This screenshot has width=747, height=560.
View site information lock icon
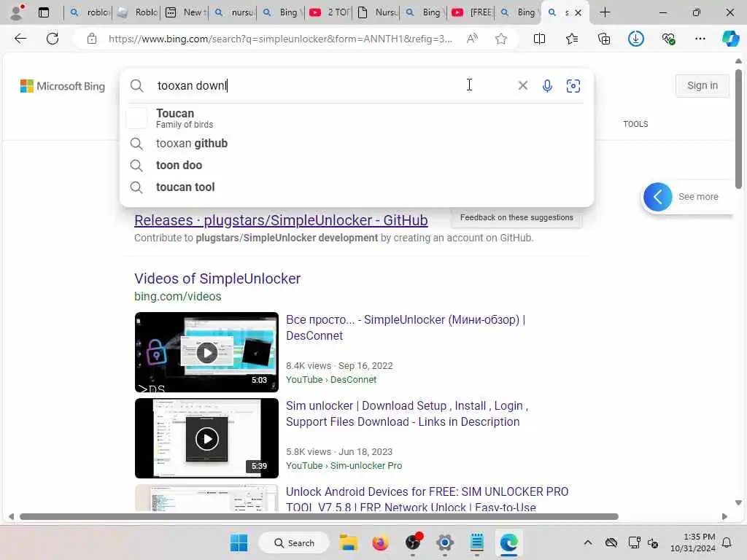(x=91, y=39)
